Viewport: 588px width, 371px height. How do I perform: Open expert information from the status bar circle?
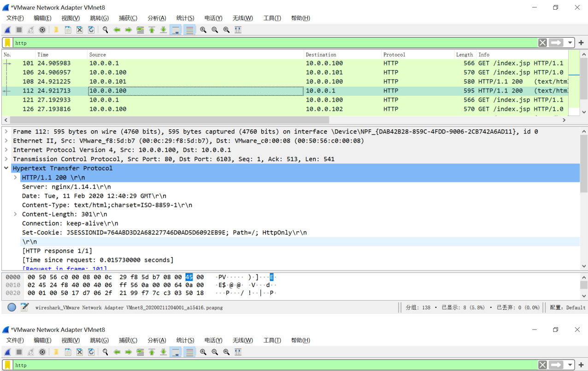(x=12, y=307)
